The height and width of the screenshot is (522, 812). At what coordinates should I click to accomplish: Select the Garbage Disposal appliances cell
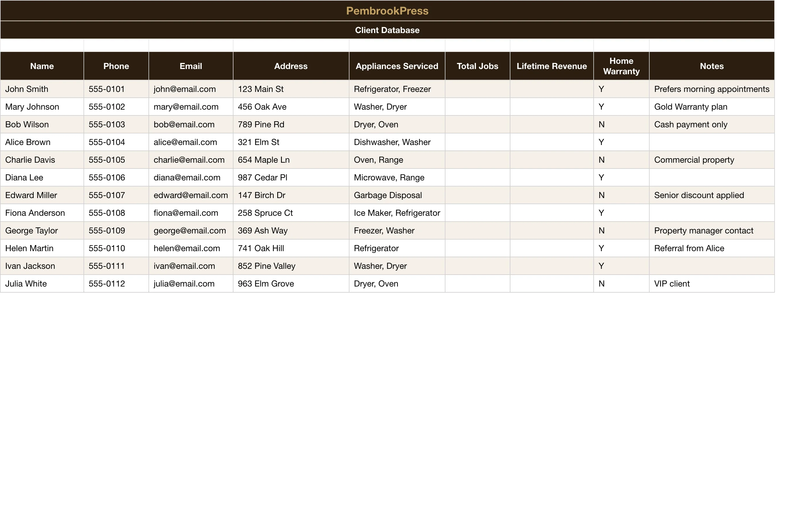click(x=397, y=195)
